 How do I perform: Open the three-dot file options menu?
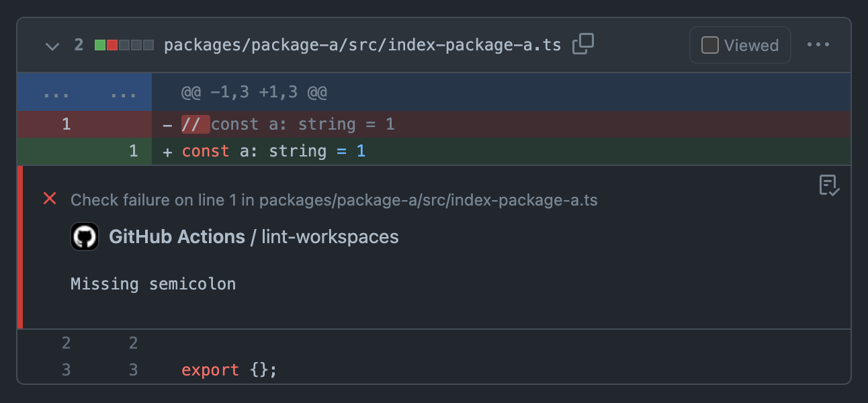818,45
